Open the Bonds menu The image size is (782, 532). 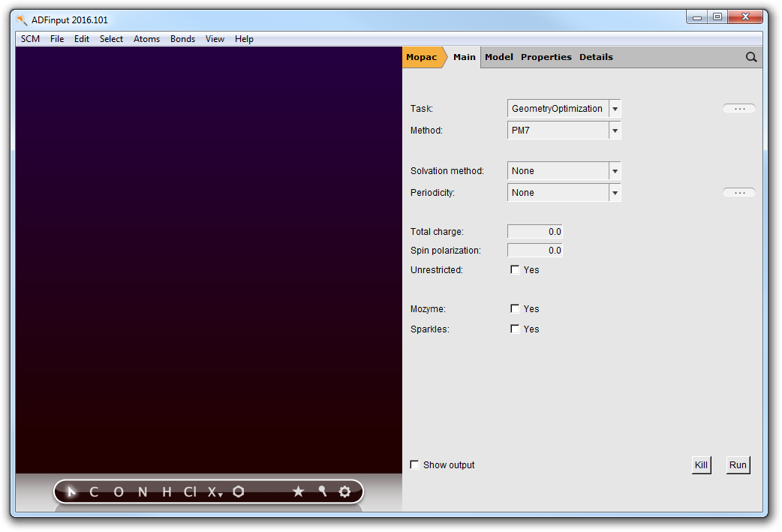(x=182, y=39)
